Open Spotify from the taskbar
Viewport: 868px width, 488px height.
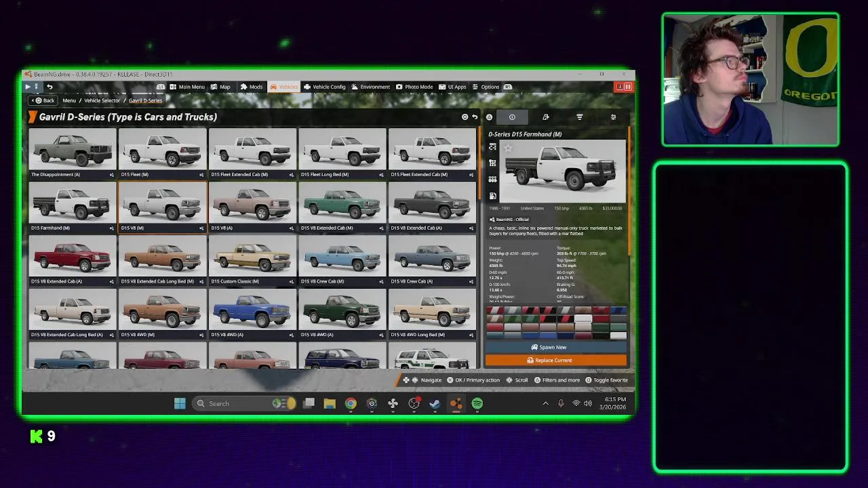point(477,403)
